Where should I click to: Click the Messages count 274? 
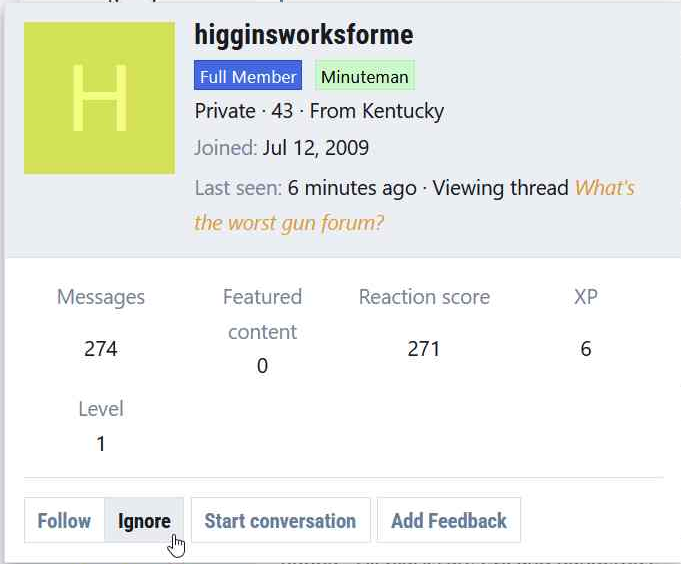coord(101,349)
